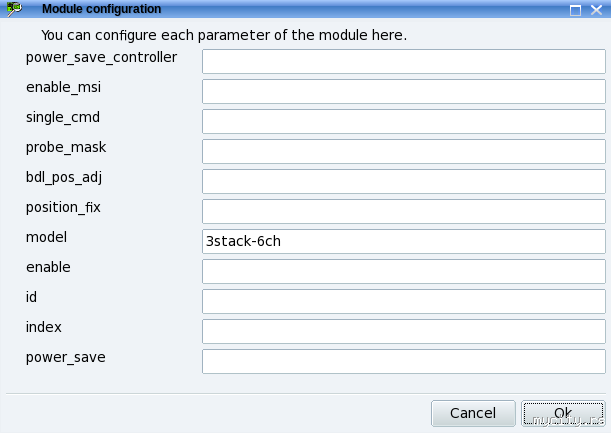Close the Module configuration dialog
Image resolution: width=611 pixels, height=433 pixels.
pos(597,9)
